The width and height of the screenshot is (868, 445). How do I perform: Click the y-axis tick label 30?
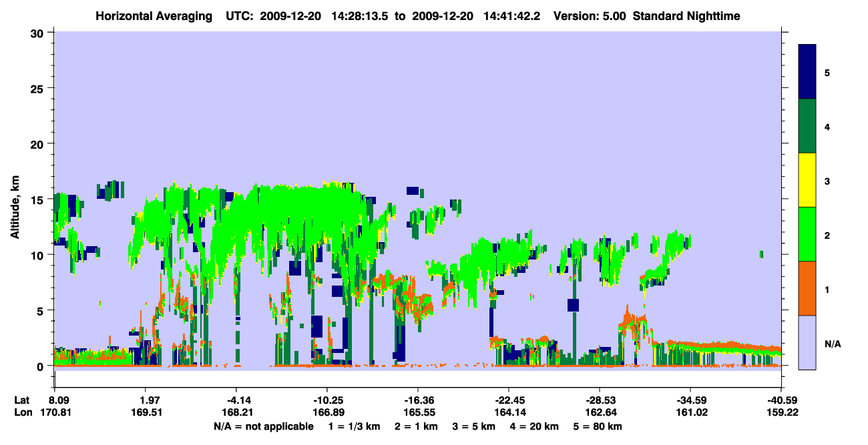39,32
